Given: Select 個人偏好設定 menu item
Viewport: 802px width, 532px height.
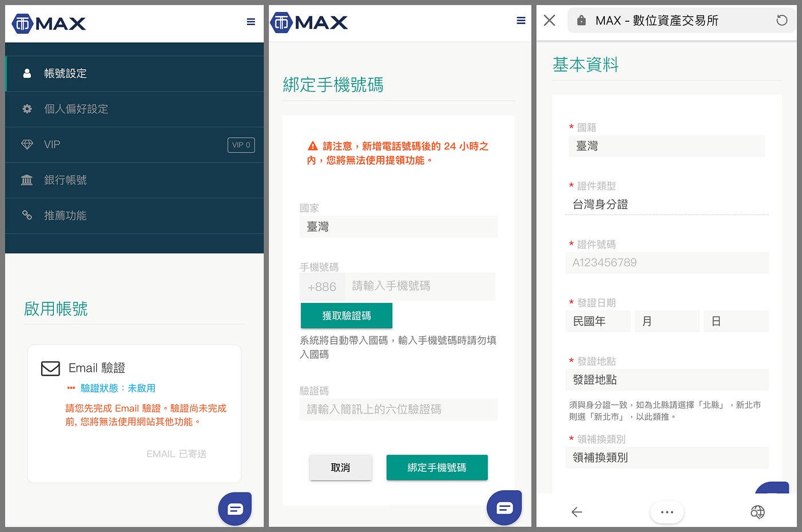Looking at the screenshot, I should pyautogui.click(x=135, y=109).
